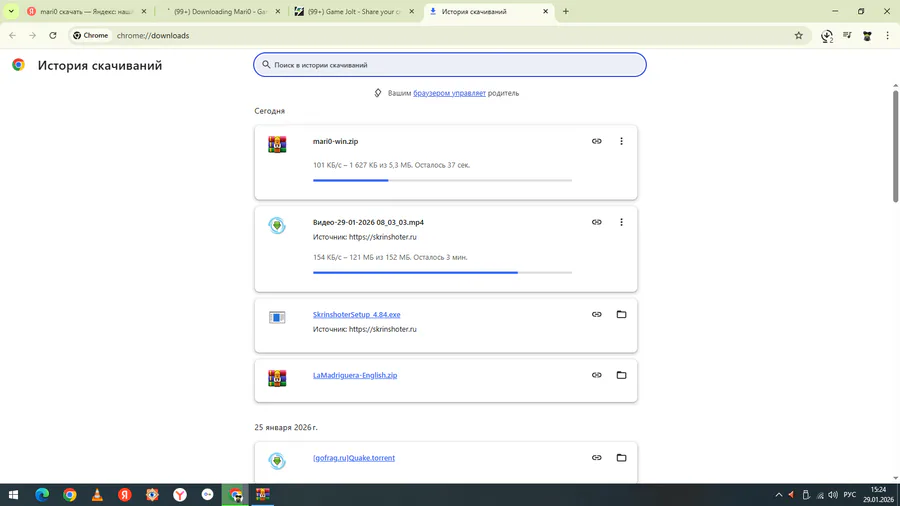This screenshot has height=506, width=900.
Task: Launch Microsoft Edge from taskbar
Action: click(x=42, y=495)
